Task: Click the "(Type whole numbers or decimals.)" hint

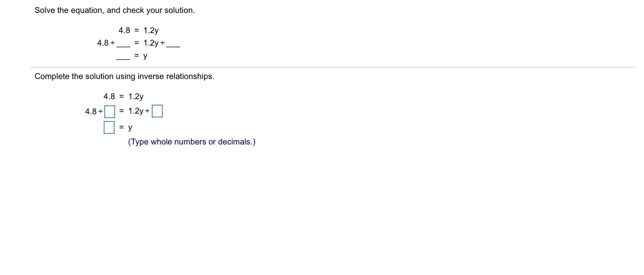Action: tap(192, 142)
